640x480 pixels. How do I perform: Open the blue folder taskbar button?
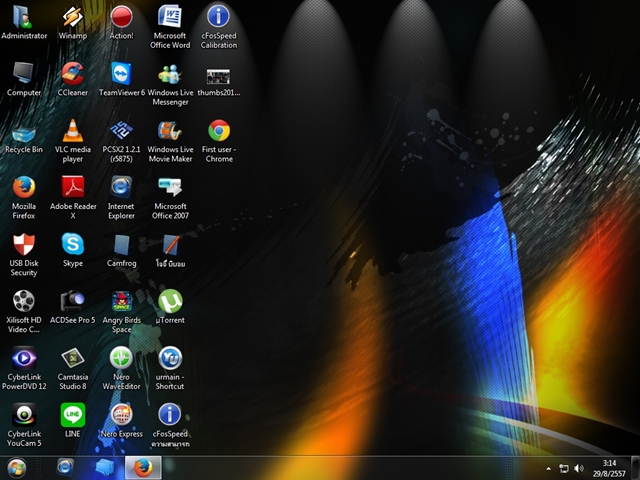[x=104, y=468]
